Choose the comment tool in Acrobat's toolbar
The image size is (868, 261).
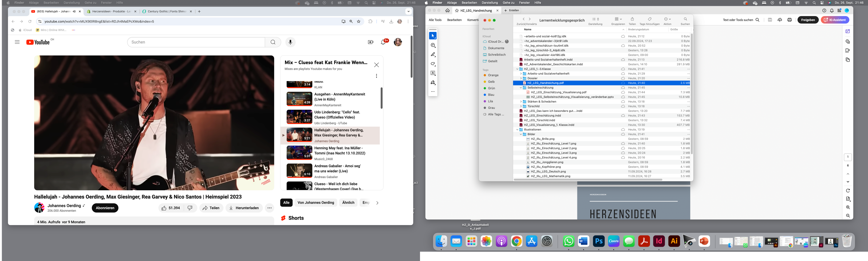(x=433, y=45)
